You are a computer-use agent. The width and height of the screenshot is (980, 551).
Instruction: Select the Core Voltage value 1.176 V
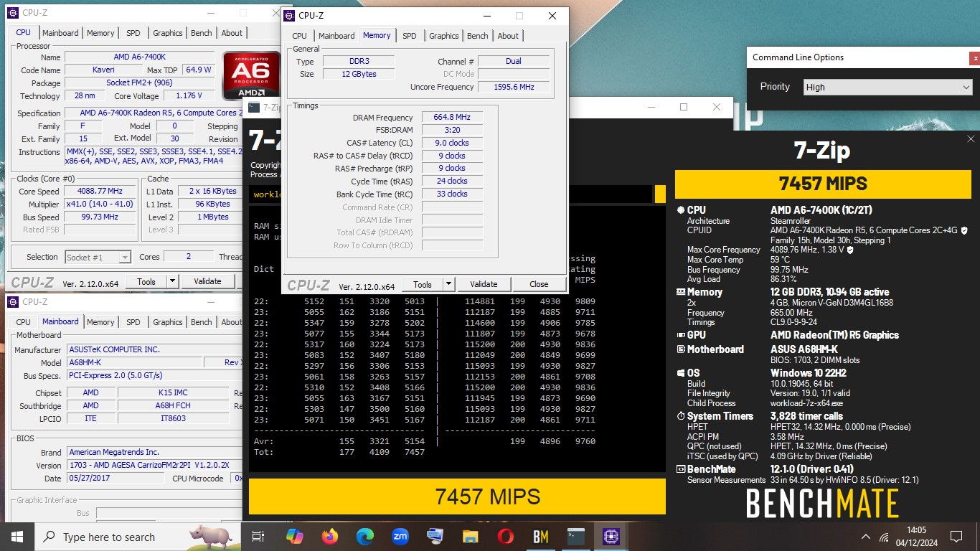pyautogui.click(x=189, y=95)
